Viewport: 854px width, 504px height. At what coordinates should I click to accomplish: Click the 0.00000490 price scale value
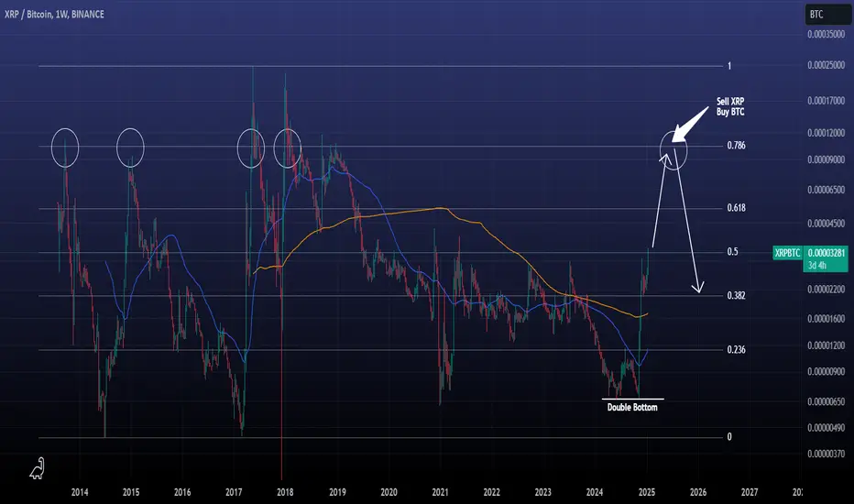click(827, 428)
